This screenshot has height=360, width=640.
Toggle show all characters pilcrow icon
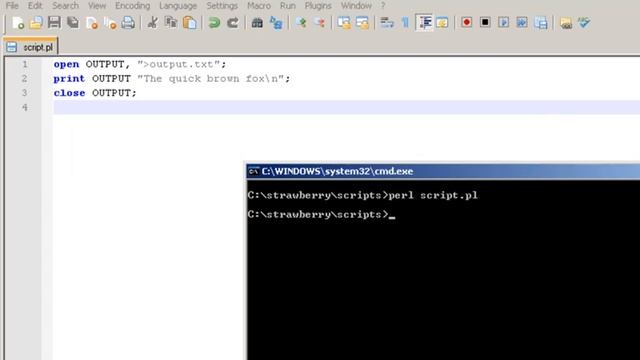click(405, 22)
